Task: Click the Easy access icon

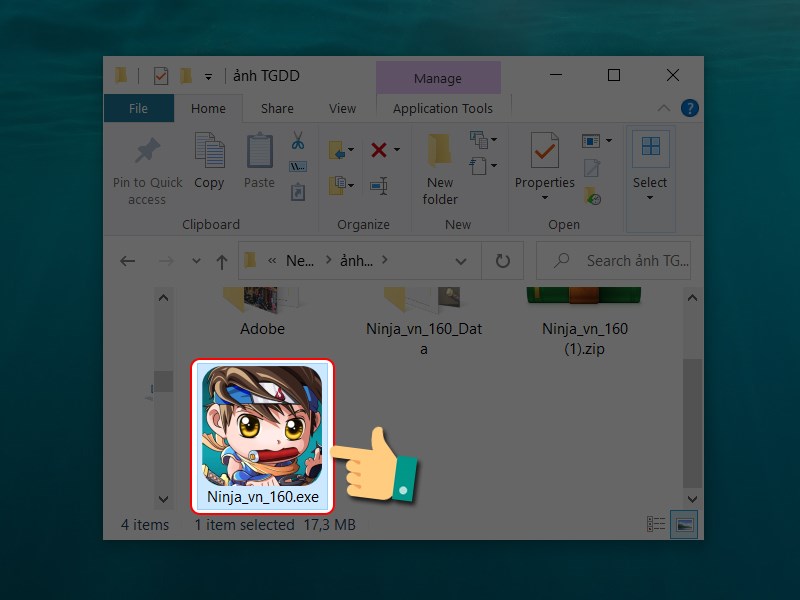Action: point(478,166)
